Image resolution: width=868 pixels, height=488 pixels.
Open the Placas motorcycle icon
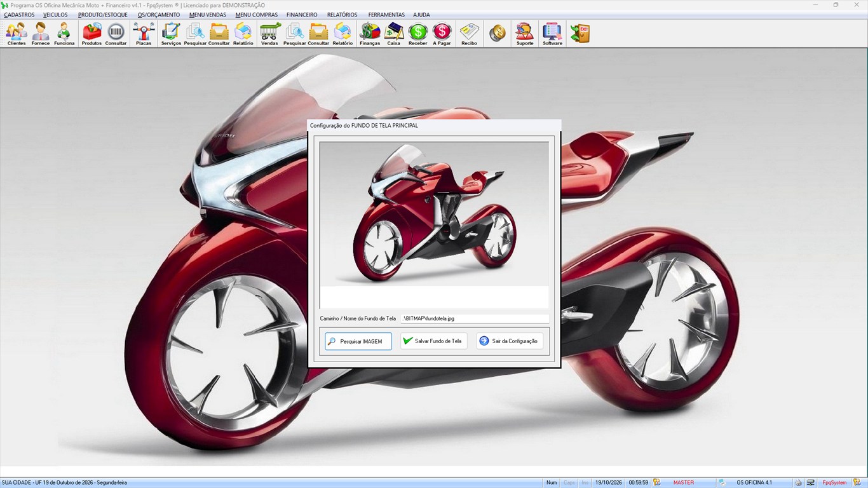(144, 34)
